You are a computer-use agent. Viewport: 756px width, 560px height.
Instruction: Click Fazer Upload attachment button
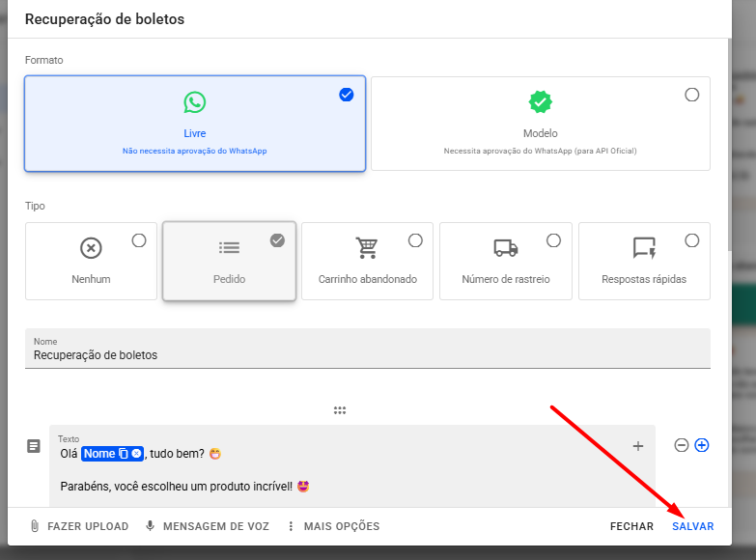tap(79, 526)
